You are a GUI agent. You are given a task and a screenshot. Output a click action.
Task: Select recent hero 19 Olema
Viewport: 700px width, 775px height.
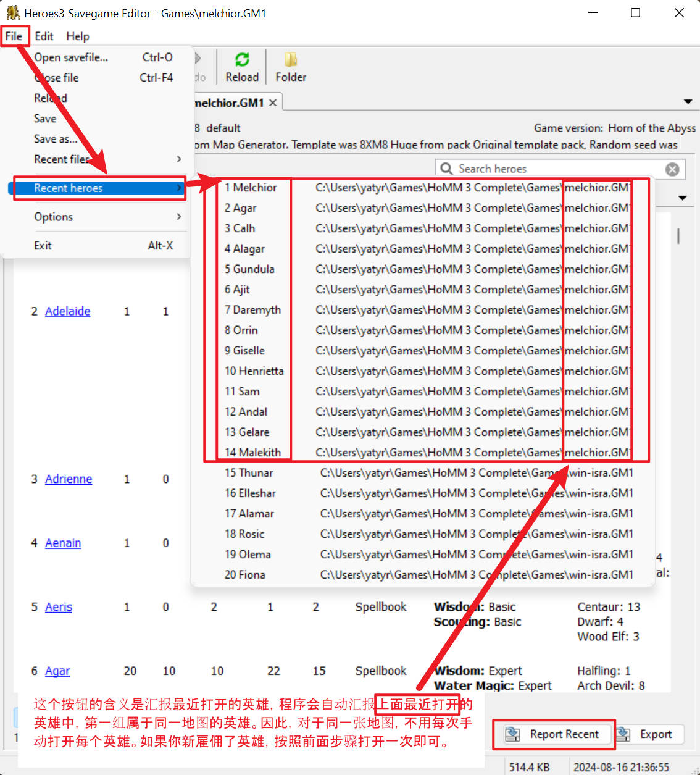[422, 555]
